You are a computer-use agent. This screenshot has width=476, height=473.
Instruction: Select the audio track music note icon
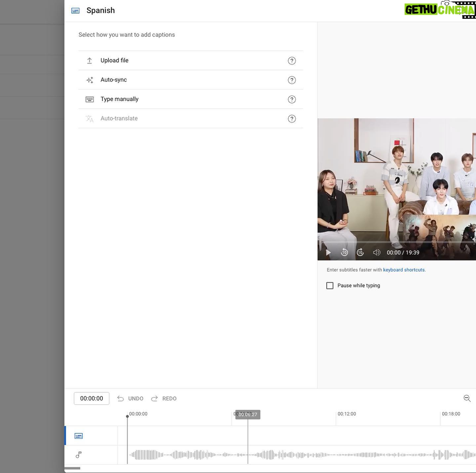(79, 455)
